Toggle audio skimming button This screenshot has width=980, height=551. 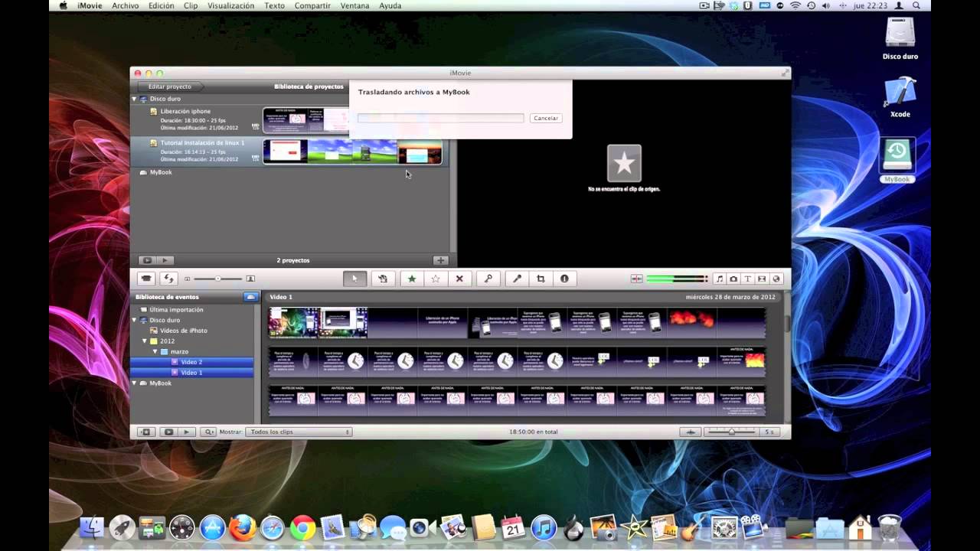(x=636, y=279)
